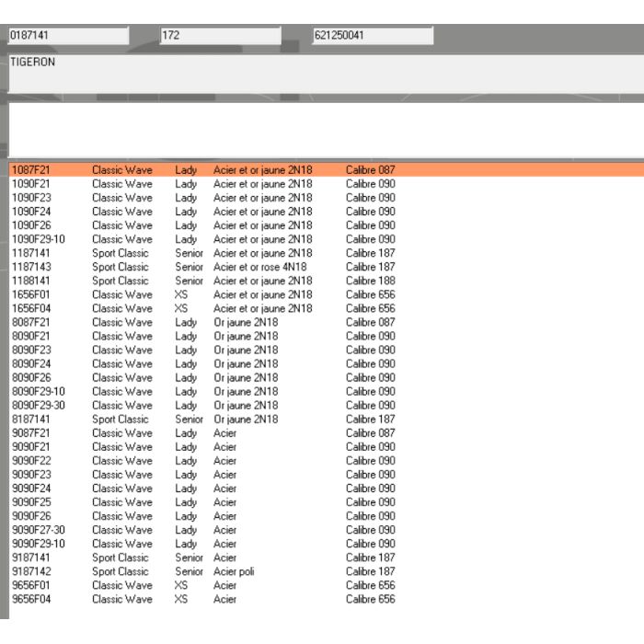644x644 pixels.
Task: Click 'Calibre 087' in row 1087F21
Action: pyautogui.click(x=371, y=169)
